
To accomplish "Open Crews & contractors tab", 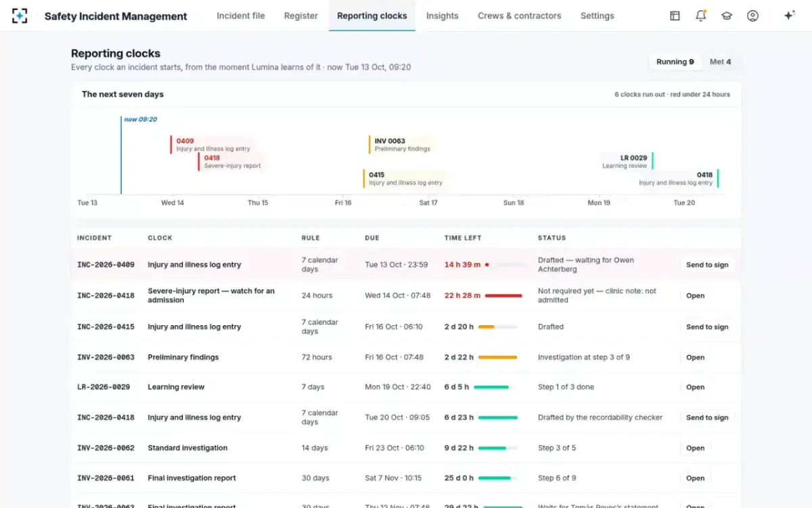I will pos(520,16).
